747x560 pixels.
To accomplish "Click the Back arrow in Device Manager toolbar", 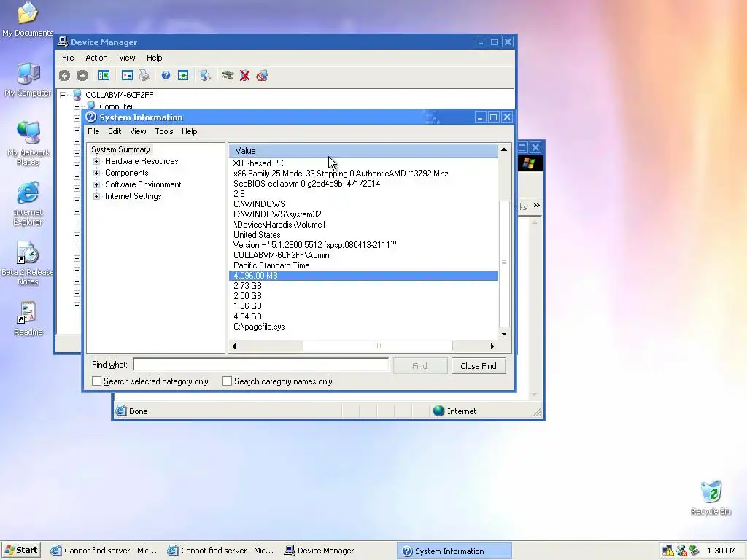I will tap(65, 75).
